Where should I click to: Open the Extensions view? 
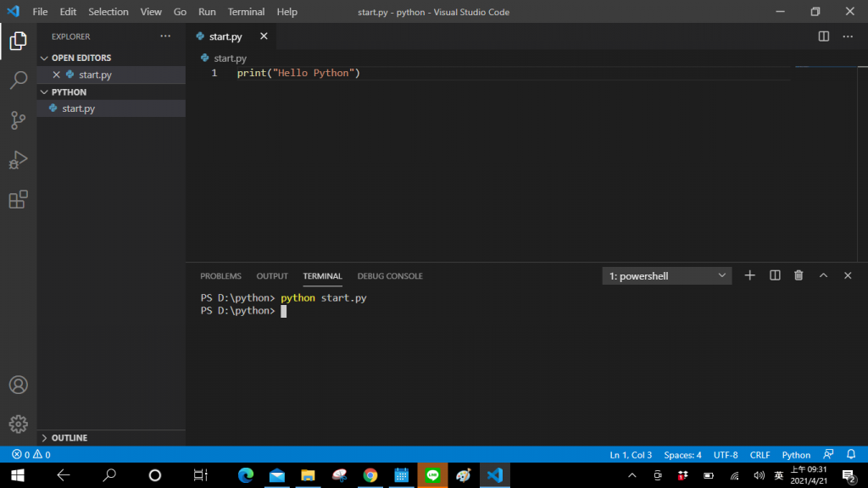coord(19,199)
